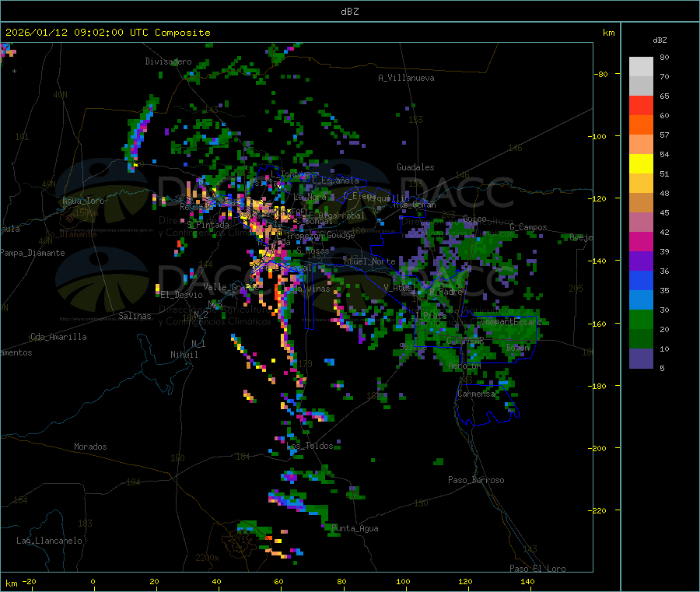Click the '140' km bottom axis label
700x592 pixels.
coord(527,582)
